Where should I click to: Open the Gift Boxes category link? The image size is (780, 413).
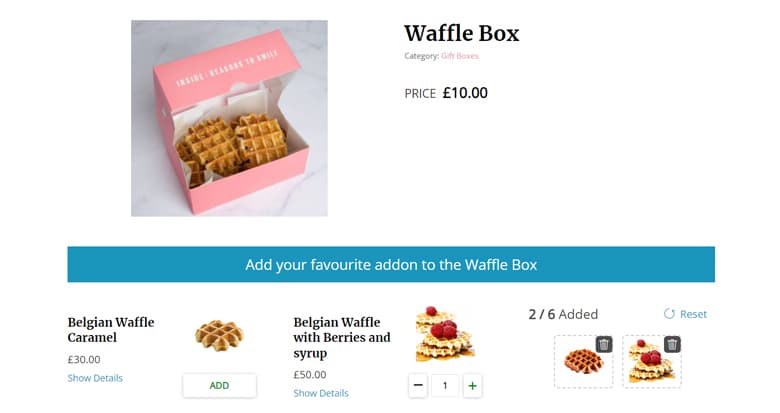(x=460, y=56)
